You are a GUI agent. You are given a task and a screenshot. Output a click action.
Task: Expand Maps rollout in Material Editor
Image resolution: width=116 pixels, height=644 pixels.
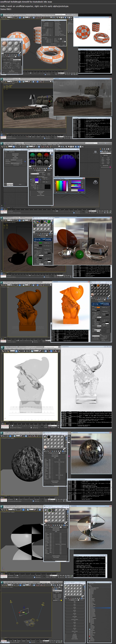point(41,194)
